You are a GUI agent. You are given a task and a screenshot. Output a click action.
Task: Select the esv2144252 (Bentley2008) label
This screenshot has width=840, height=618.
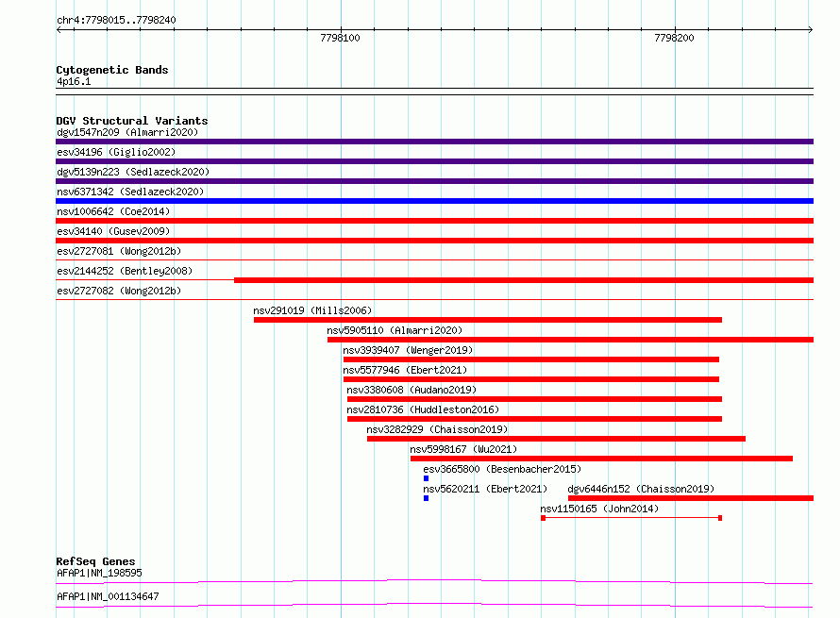[x=125, y=271]
